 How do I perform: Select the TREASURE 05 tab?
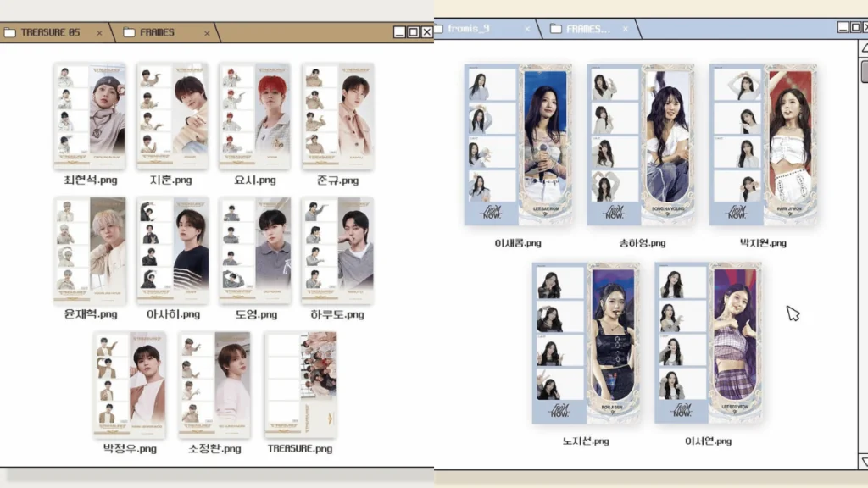pos(51,33)
